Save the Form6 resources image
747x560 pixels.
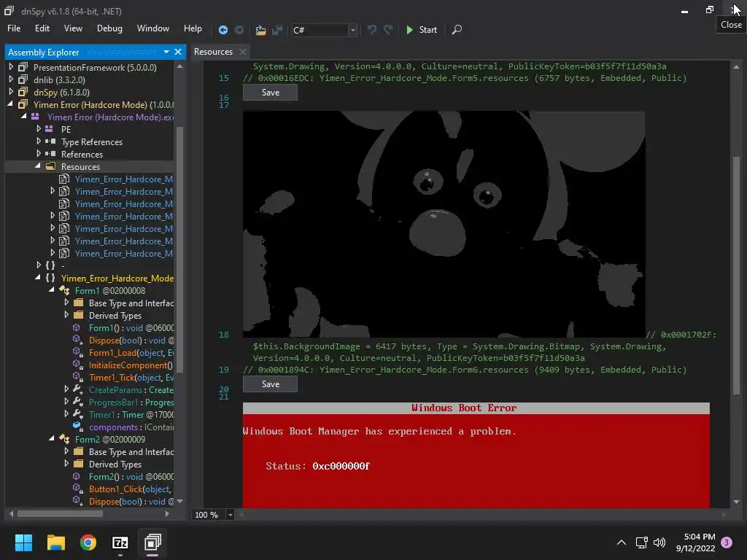click(x=270, y=384)
